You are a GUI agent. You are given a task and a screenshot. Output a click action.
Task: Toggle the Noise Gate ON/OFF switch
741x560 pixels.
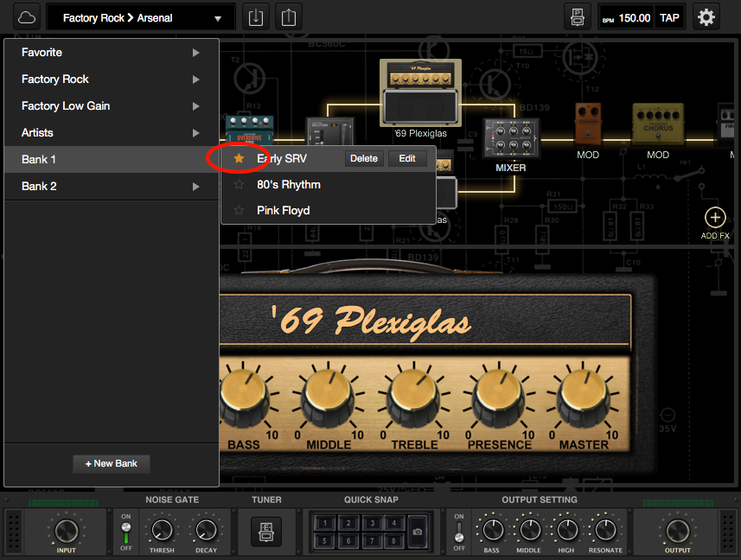[126, 532]
